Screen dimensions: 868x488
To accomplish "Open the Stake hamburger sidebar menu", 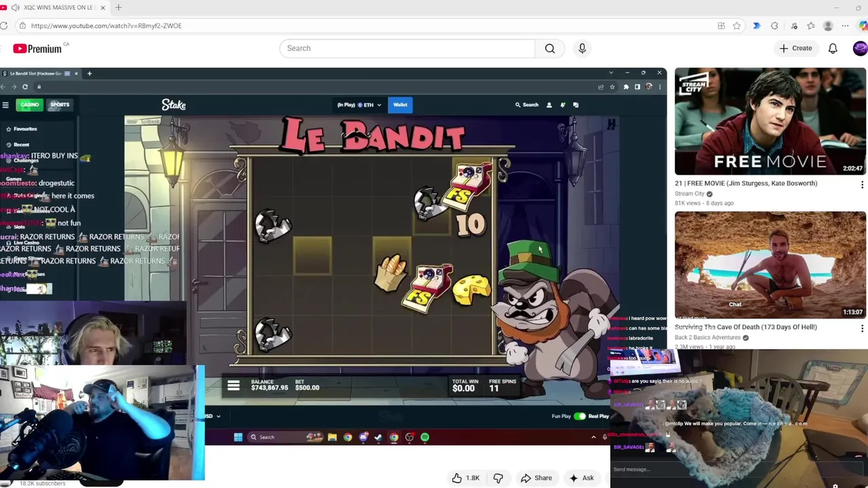I will click(5, 104).
